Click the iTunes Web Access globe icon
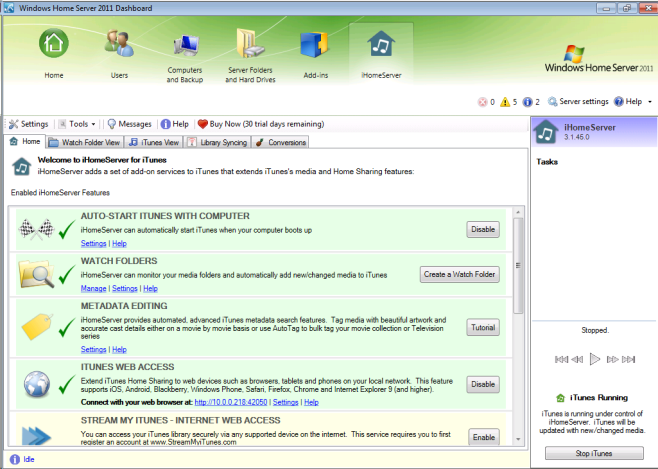This screenshot has width=658, height=469. click(37, 384)
